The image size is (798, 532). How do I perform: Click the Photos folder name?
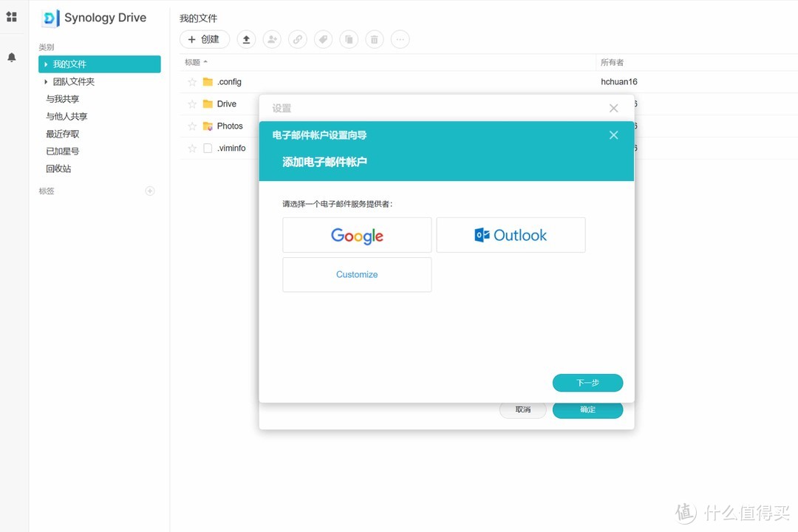[x=230, y=126]
